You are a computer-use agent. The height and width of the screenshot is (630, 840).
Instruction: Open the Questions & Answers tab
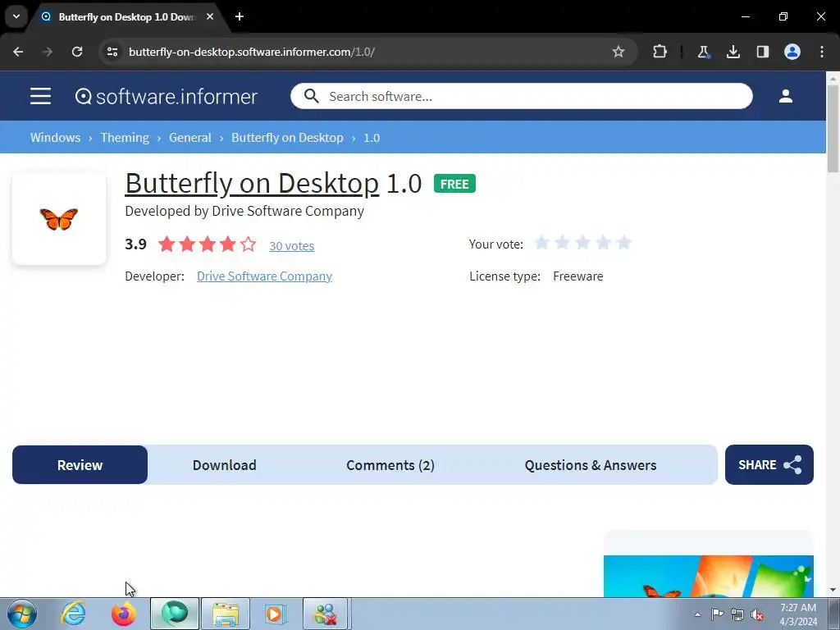[591, 464]
